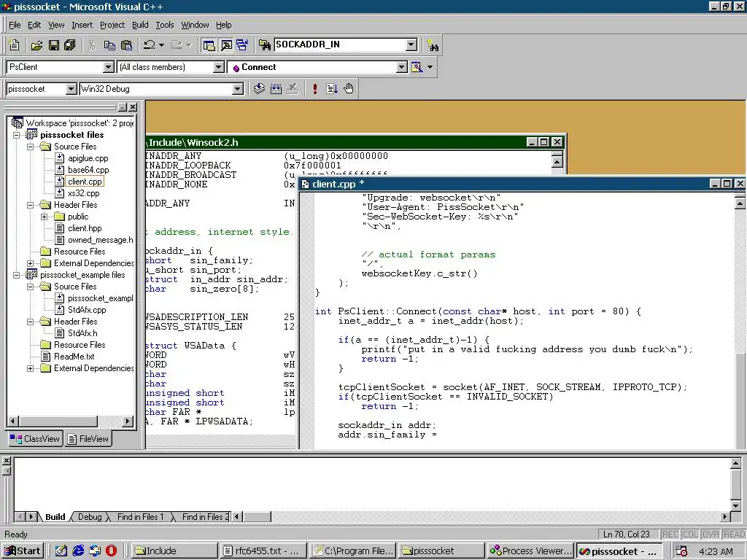The width and height of the screenshot is (747, 560).
Task: Select client.hpp in Header Files
Action: [x=85, y=228]
